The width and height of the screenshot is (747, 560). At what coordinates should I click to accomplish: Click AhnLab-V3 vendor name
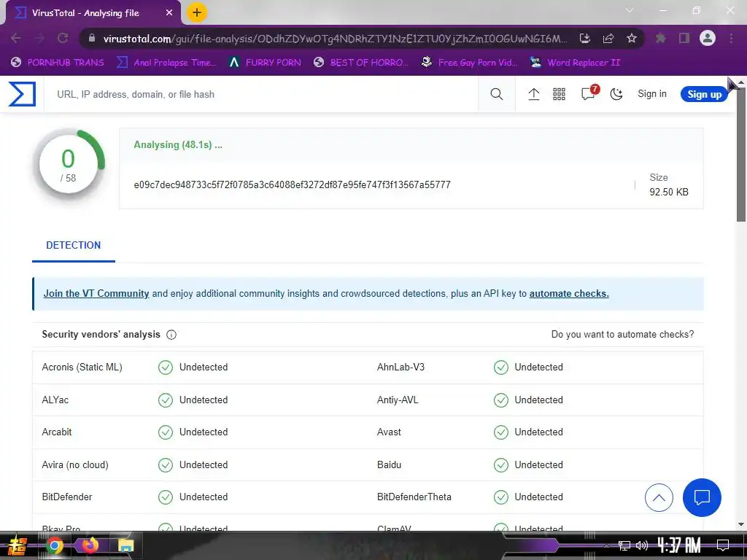[400, 367]
